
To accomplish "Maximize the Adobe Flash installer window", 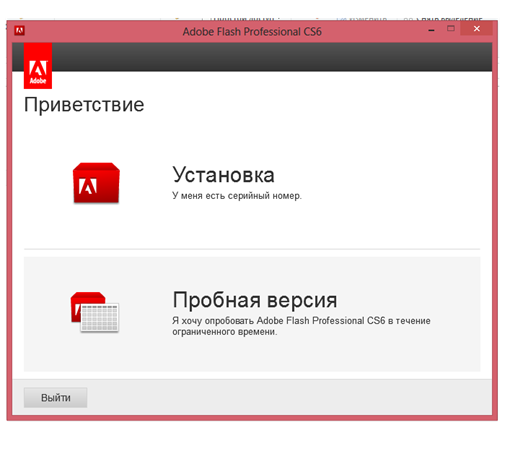I will pos(451,29).
